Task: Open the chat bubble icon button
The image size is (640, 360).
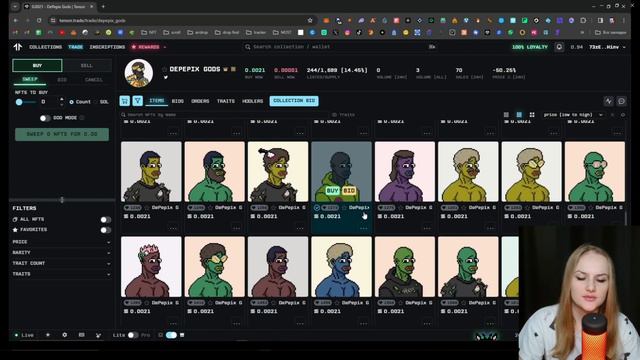Action: (x=621, y=101)
